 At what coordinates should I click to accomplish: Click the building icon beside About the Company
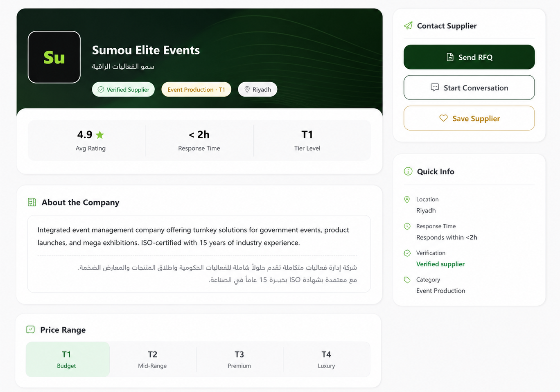pos(32,202)
